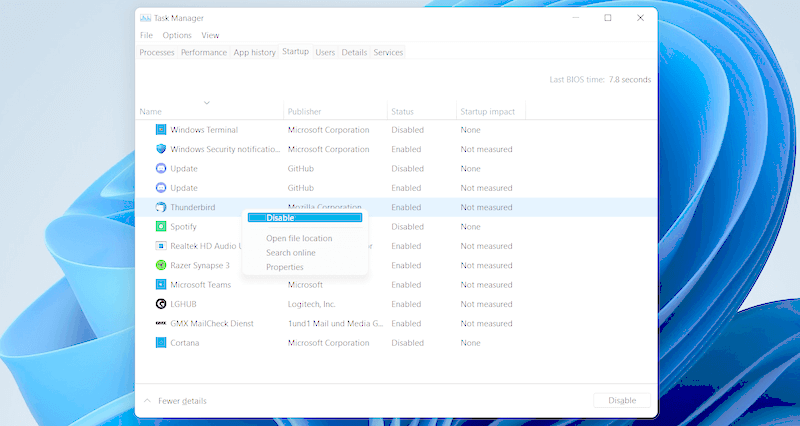Maximize the Task Manager window
This screenshot has width=800, height=426.
(608, 18)
